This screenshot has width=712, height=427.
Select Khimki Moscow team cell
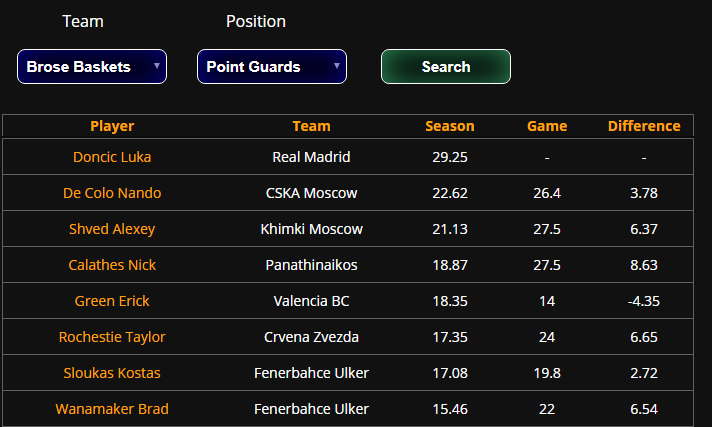point(312,229)
